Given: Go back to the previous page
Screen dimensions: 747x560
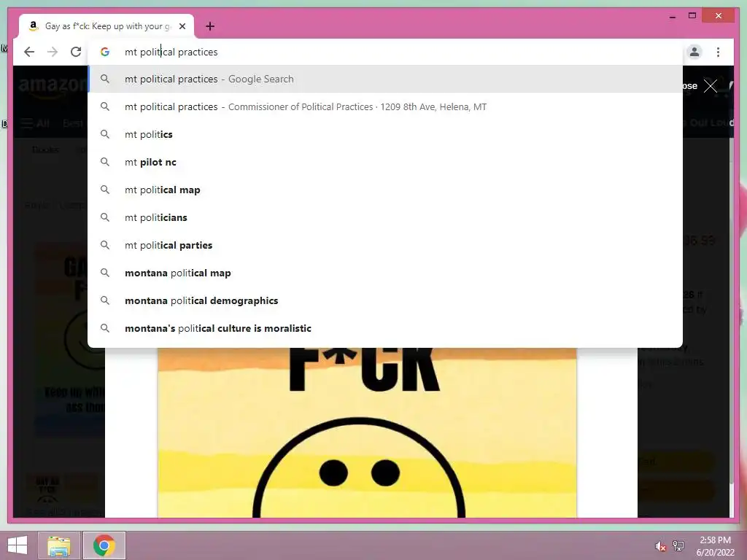Looking at the screenshot, I should (x=29, y=52).
